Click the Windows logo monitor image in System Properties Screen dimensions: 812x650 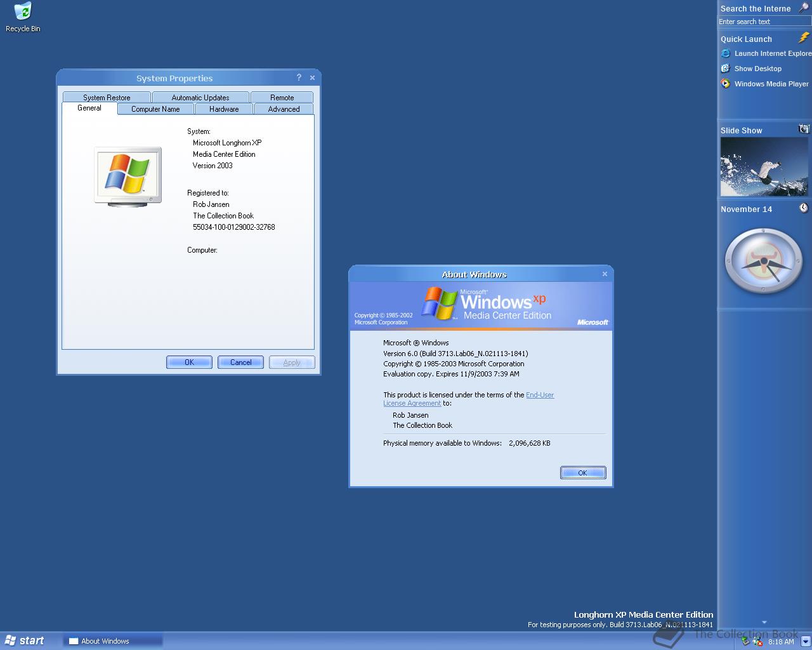[x=128, y=176]
